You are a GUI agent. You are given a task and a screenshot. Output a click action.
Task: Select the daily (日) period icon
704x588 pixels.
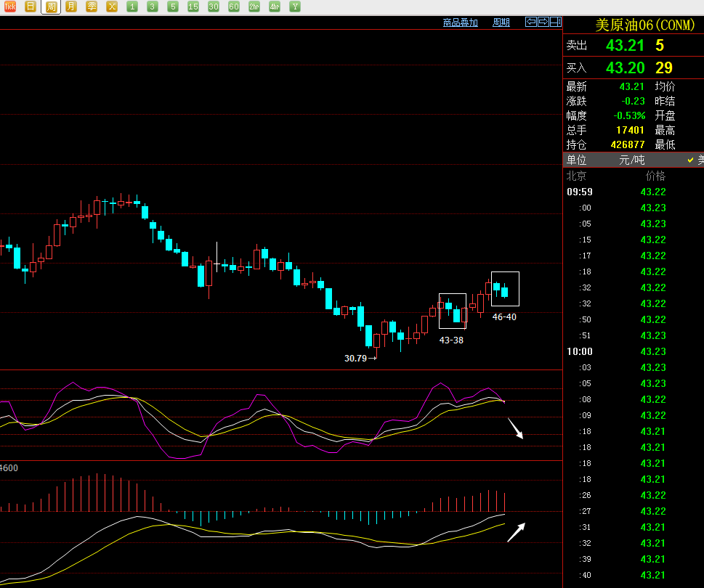pyautogui.click(x=31, y=7)
